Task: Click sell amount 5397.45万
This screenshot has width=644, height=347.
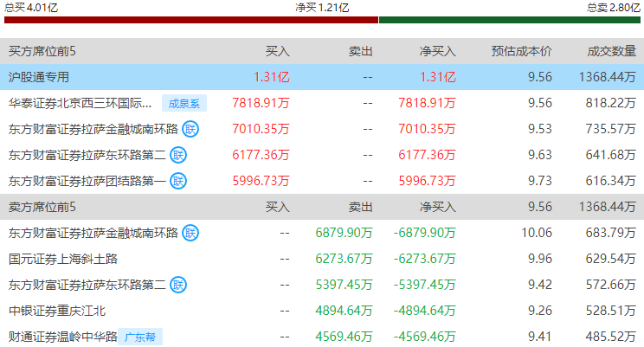Action: (345, 285)
